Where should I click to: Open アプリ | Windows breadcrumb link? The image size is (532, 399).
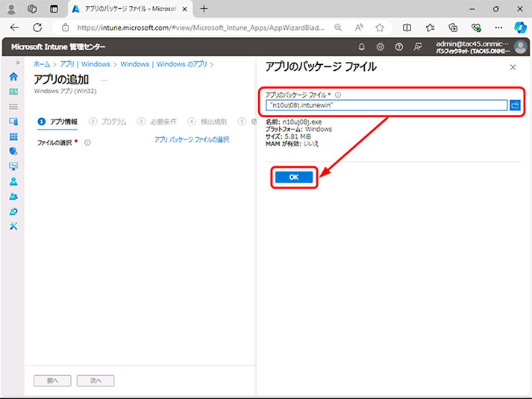(x=85, y=64)
